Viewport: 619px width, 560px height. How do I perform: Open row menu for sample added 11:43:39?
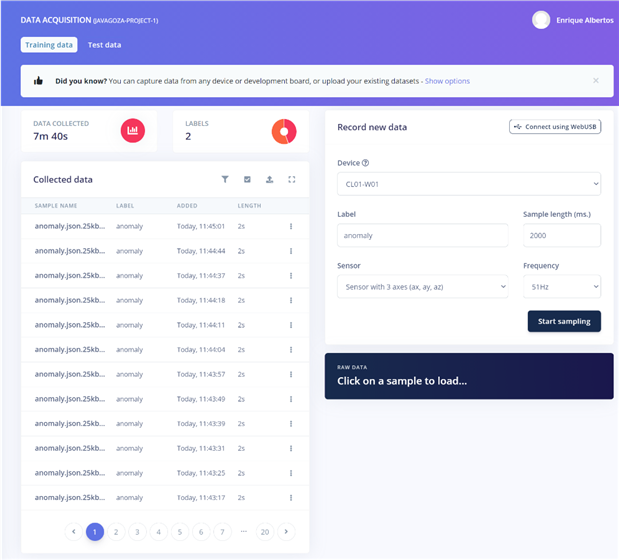click(x=291, y=423)
